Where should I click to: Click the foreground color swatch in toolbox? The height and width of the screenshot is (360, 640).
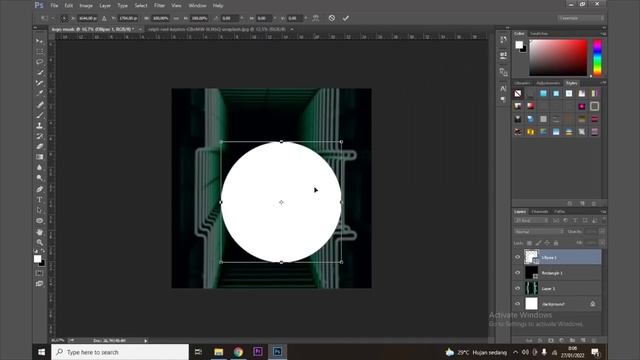[37, 259]
